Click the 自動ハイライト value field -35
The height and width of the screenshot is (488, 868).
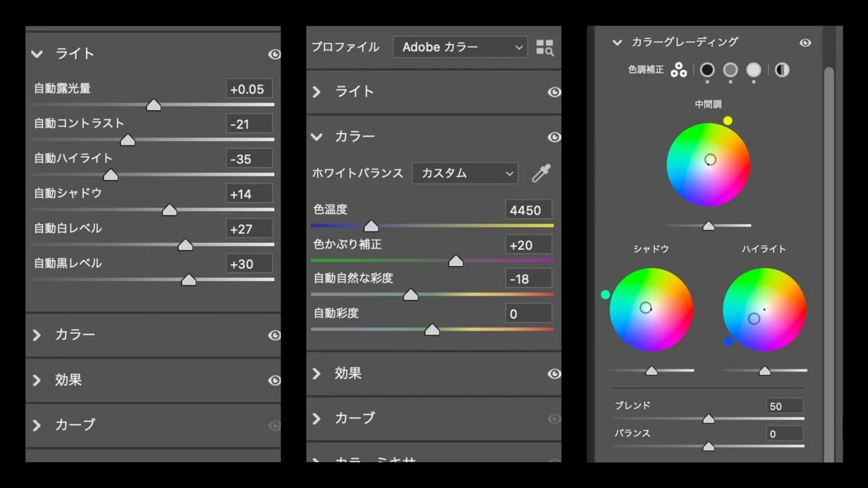point(249,158)
